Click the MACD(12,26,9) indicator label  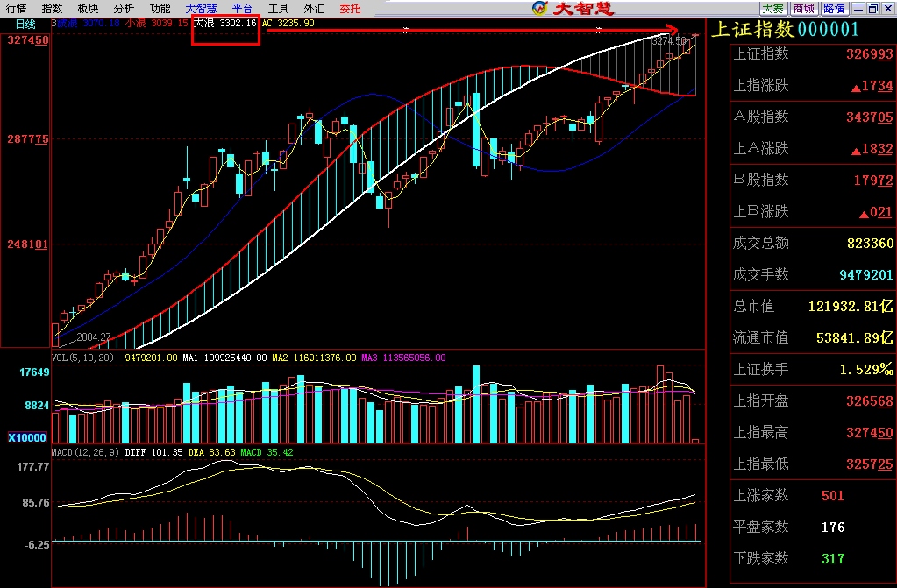point(85,452)
